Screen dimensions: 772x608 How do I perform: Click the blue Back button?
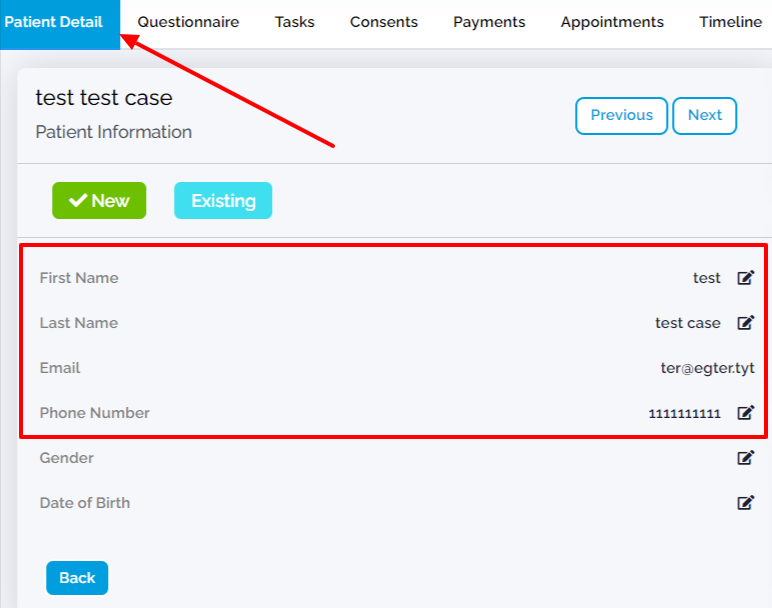tap(77, 577)
